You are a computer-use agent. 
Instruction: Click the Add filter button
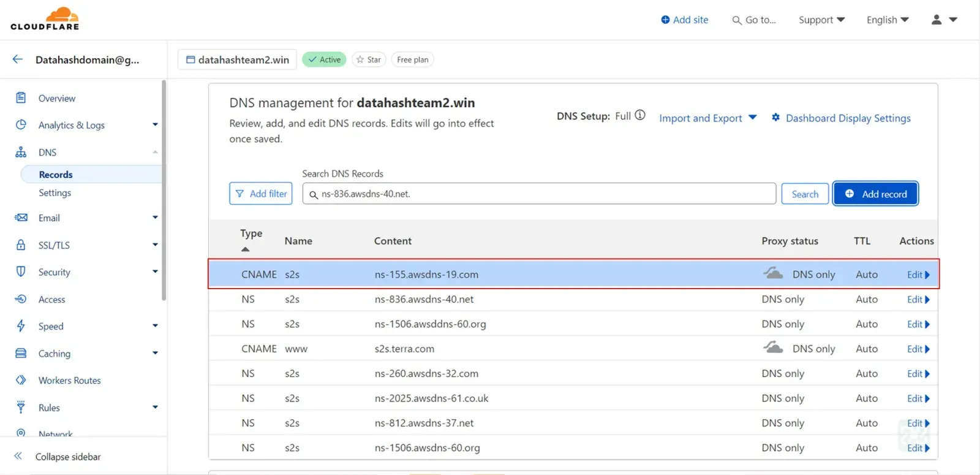261,194
